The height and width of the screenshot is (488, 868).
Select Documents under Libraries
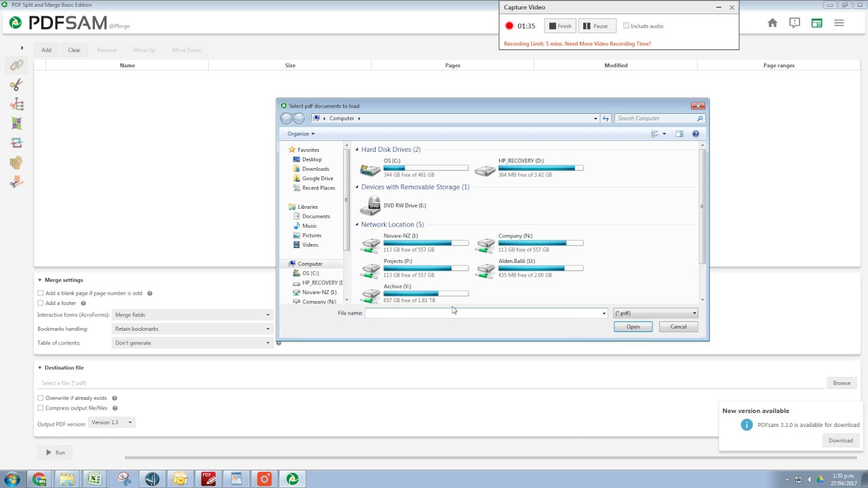[x=316, y=216]
